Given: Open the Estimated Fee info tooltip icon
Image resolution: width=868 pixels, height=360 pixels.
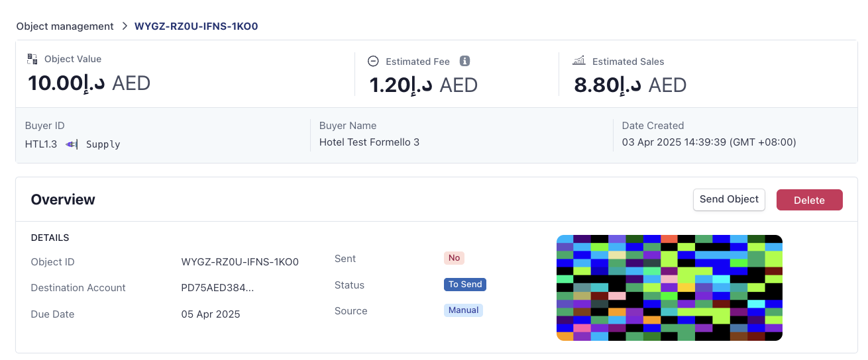Looking at the screenshot, I should pos(464,61).
